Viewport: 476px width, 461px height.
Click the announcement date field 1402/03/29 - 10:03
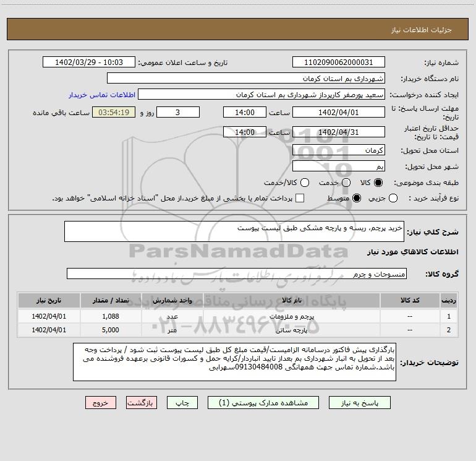coord(89,62)
